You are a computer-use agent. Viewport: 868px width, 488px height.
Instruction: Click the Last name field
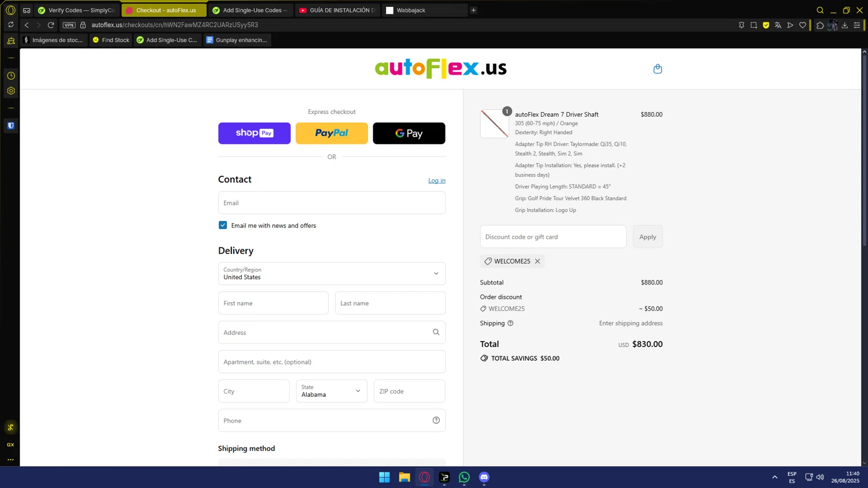click(390, 303)
